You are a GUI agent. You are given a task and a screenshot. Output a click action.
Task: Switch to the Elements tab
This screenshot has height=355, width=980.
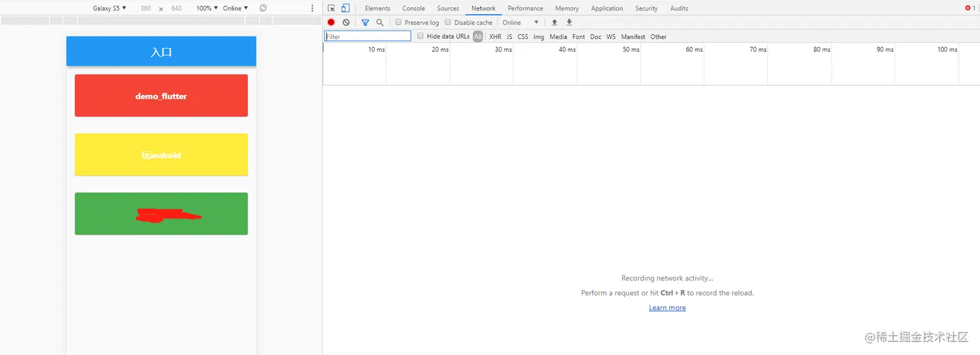[377, 8]
